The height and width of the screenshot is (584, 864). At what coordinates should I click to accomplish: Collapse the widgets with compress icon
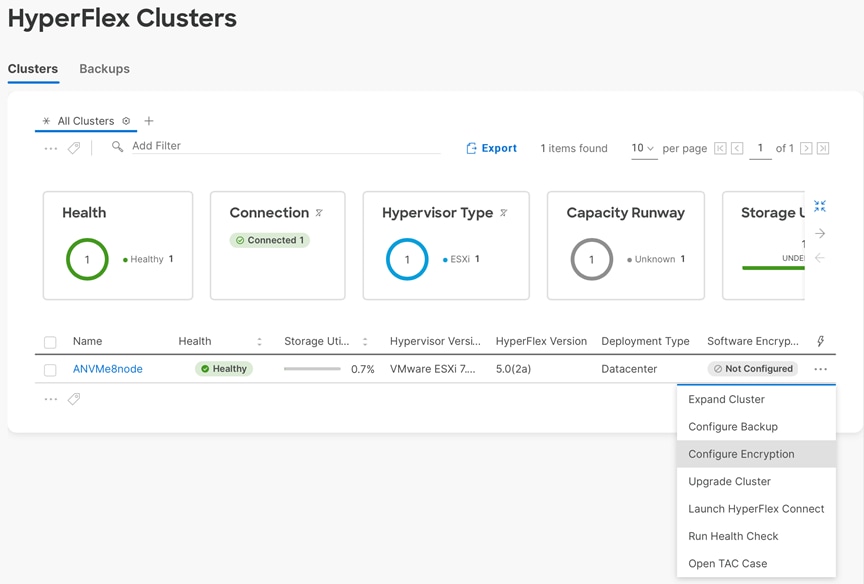click(x=820, y=206)
